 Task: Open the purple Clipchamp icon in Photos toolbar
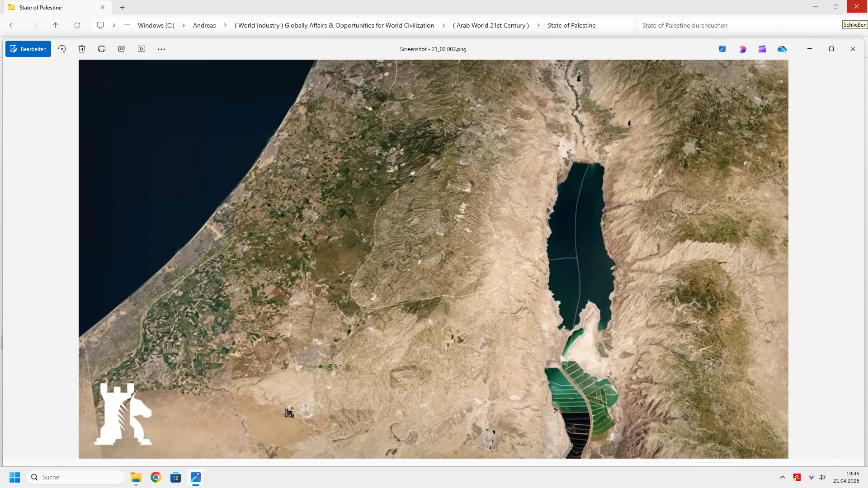(762, 49)
